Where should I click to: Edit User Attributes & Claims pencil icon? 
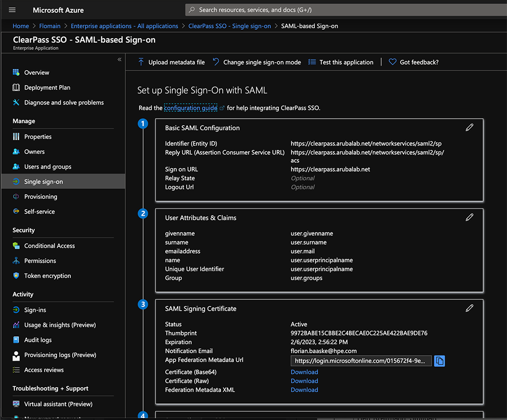[469, 218]
